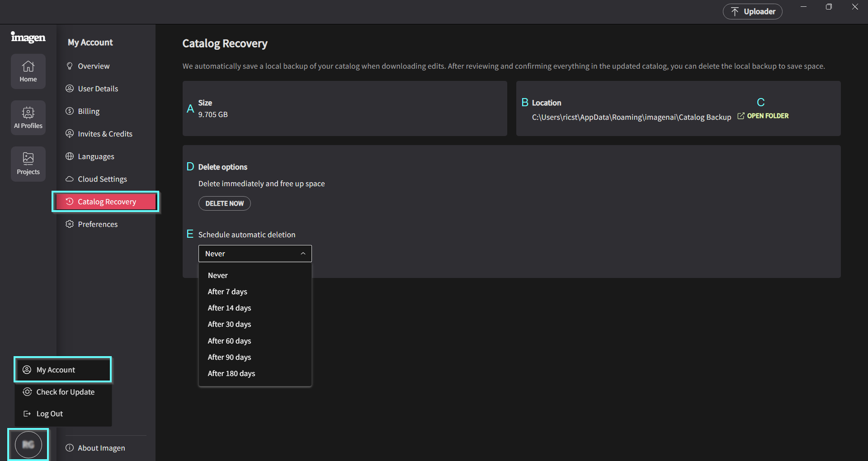This screenshot has width=868, height=461.
Task: Click the user avatar profile circle
Action: coord(28,445)
